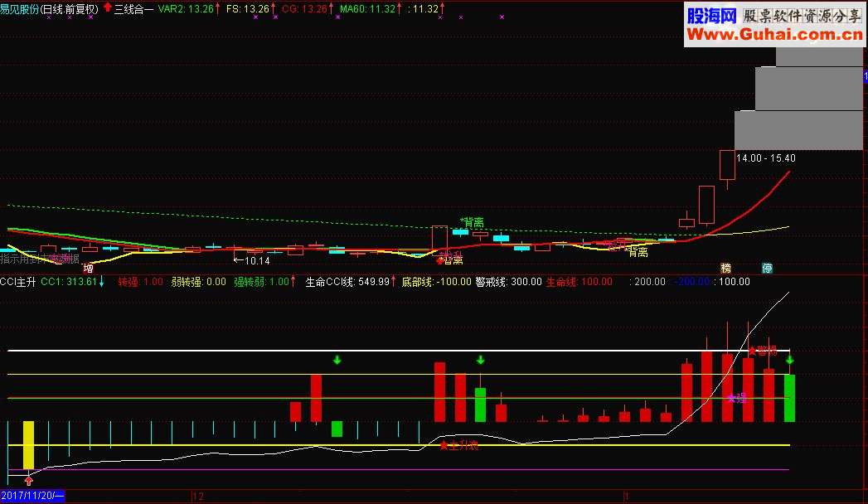
Task: Click the 转强: 1.00 value
Action: [141, 282]
